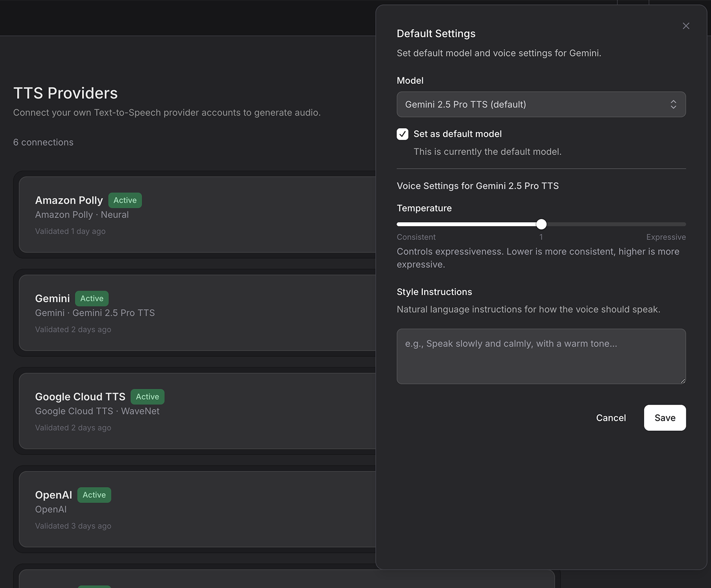Click the Active badge on OpenAI
Screen dimensions: 711x588
pos(94,495)
